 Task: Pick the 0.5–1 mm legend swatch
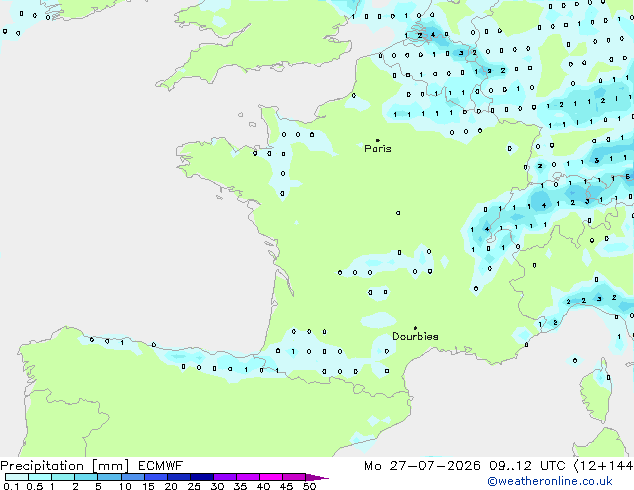(x=40, y=477)
